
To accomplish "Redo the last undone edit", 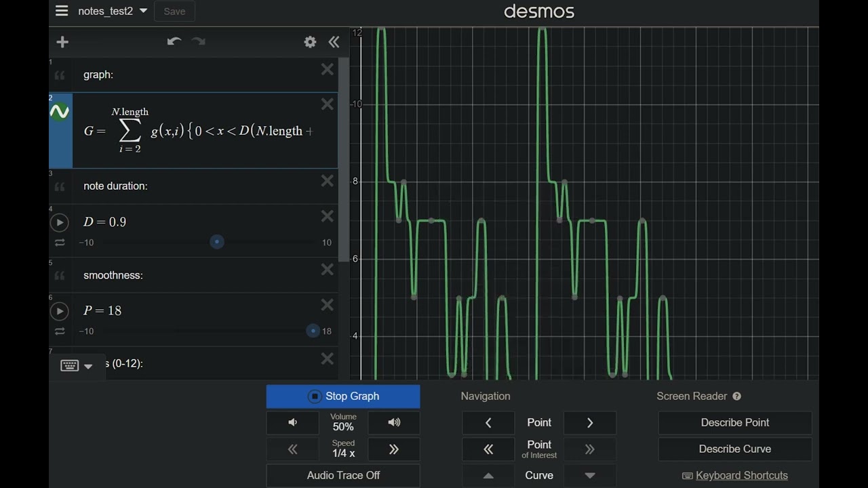I will [198, 42].
